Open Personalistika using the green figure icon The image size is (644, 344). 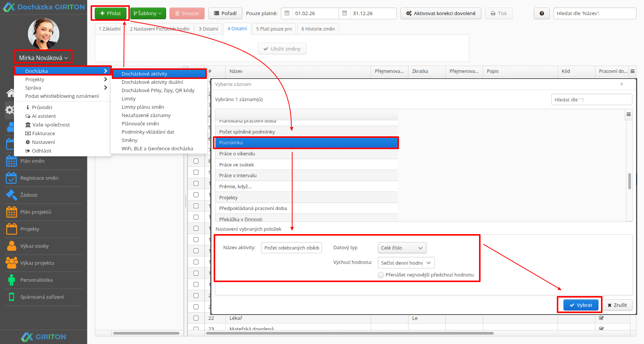pyautogui.click(x=12, y=280)
